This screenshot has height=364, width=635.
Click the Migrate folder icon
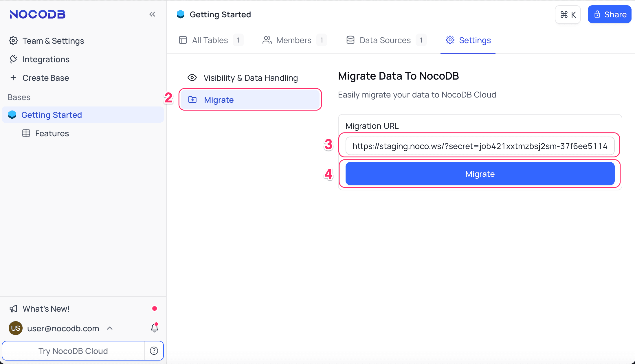pos(192,99)
